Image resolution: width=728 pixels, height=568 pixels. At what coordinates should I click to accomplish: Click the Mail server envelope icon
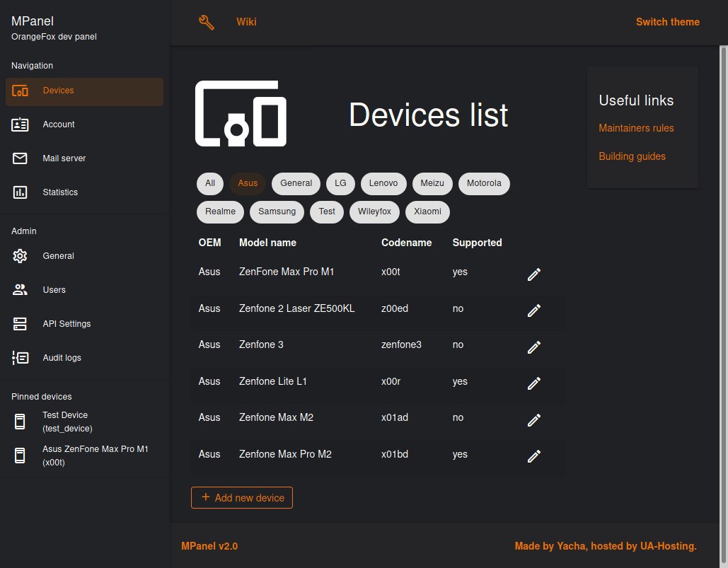20,158
